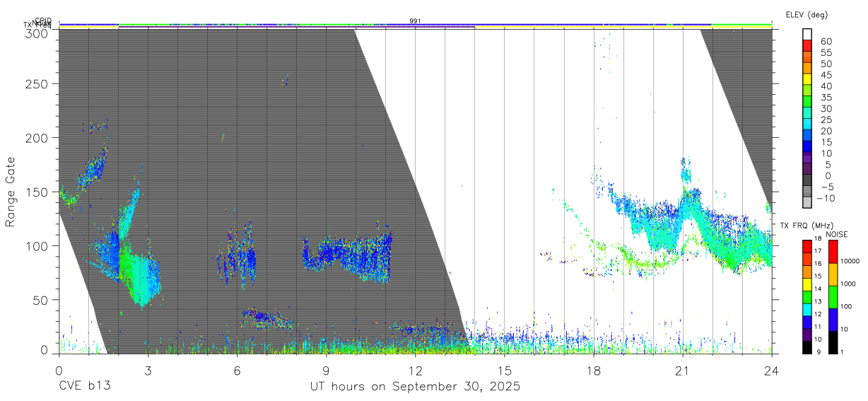This screenshot has width=868, height=401.
Task: Click the '14' label on TX FRQ legend
Action: tap(819, 289)
